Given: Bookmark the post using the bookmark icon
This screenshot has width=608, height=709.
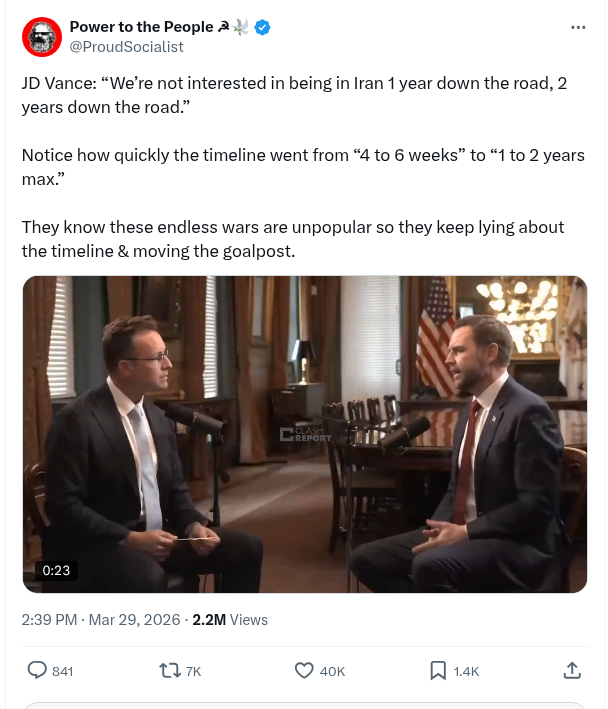Looking at the screenshot, I should coord(438,670).
